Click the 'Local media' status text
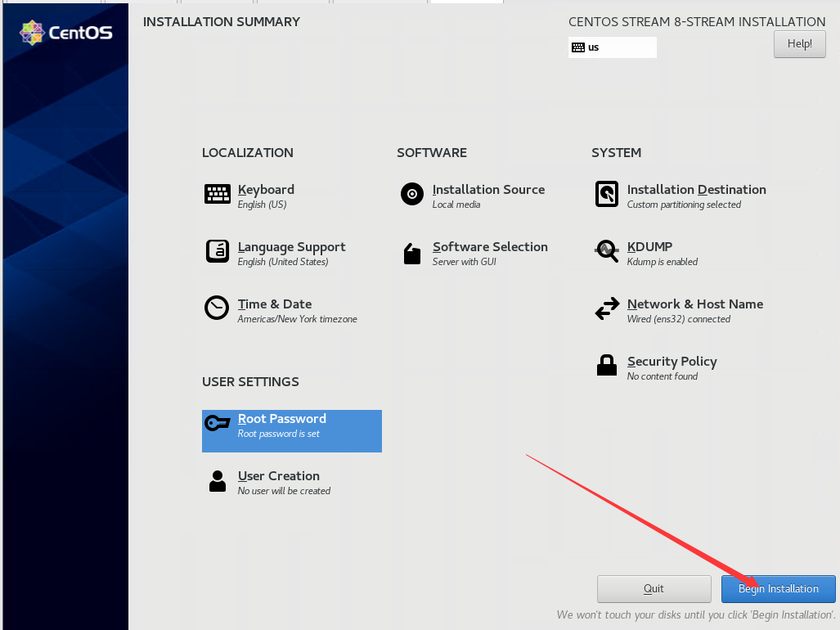Screen dimensions: 840x630 tap(456, 205)
